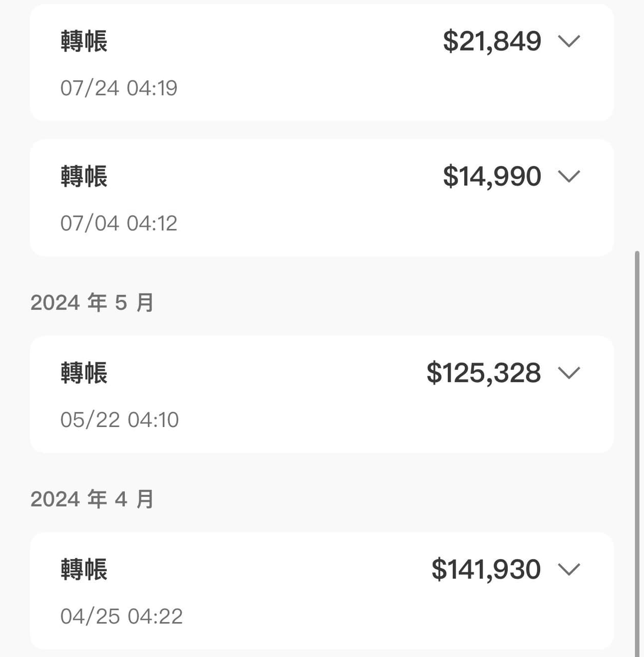Expand the $141,930 transfer chevron
644x657 pixels.
pyautogui.click(x=569, y=569)
